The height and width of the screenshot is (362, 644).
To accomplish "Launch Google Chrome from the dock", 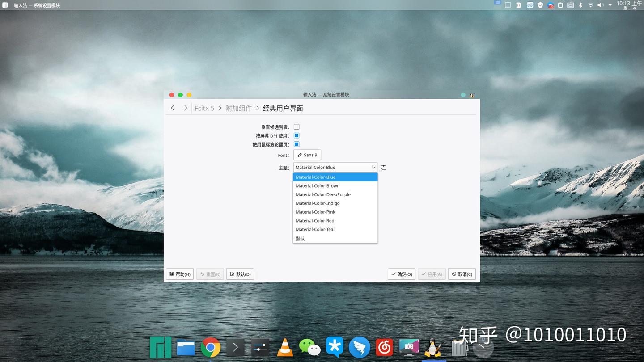I will tap(210, 347).
